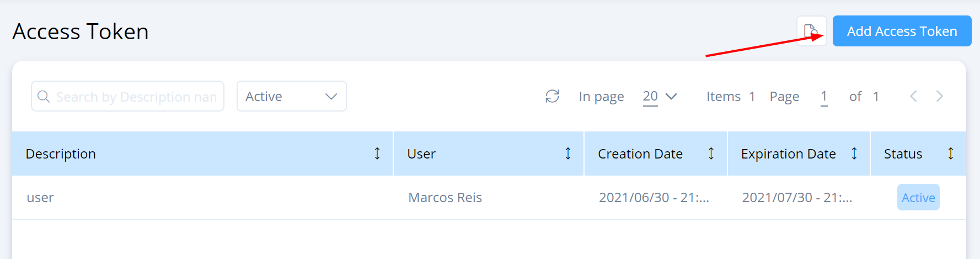
Task: Sort by Description column arrows
Action: coord(377,154)
